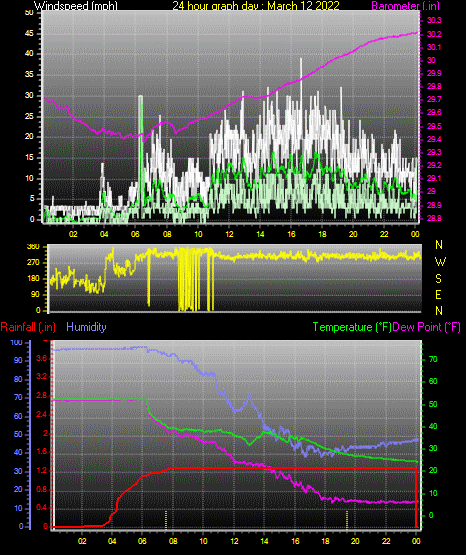
Task: Click the "29.1" barometer scale value
Action: 434,178
